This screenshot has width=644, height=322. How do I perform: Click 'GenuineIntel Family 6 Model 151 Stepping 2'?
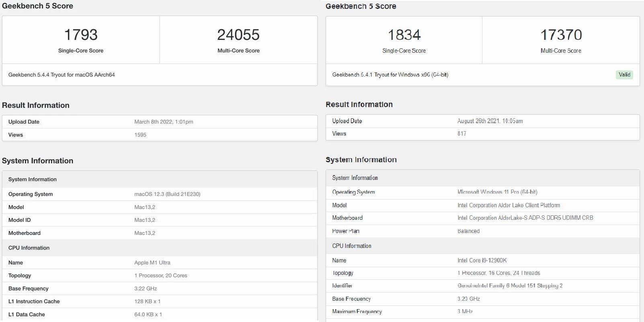click(x=510, y=286)
